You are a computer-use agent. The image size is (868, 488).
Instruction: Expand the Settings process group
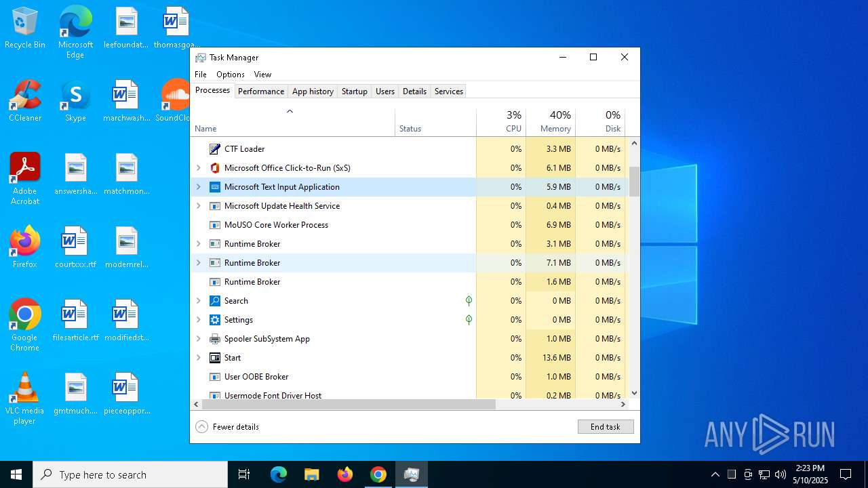point(199,319)
